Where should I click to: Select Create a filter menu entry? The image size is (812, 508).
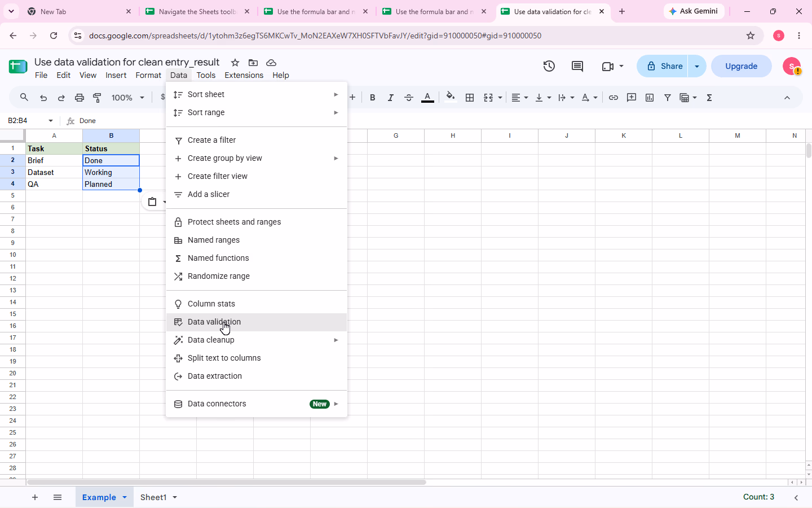pyautogui.click(x=257, y=140)
